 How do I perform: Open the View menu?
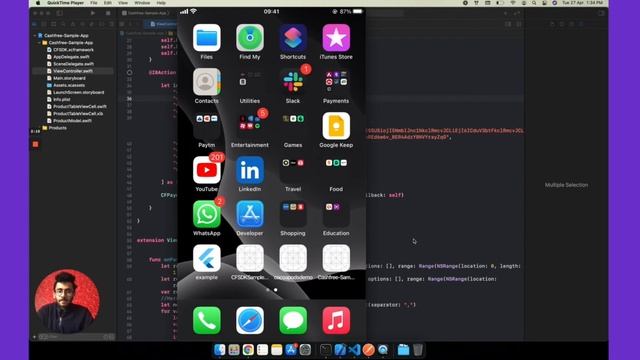tap(123, 3)
